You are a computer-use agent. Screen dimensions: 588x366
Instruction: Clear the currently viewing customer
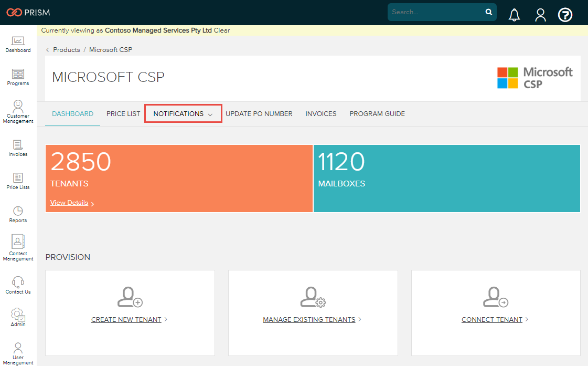pyautogui.click(x=222, y=30)
